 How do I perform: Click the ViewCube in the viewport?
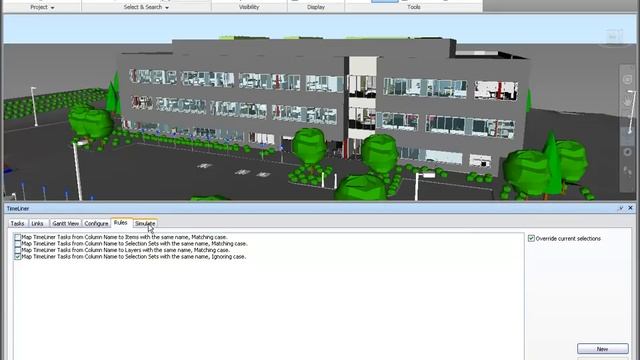pos(612,37)
